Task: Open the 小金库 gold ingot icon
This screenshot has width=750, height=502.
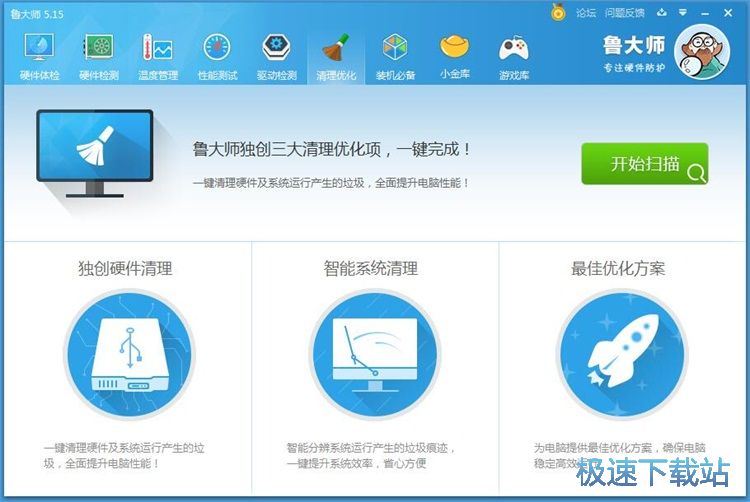Action: click(455, 56)
